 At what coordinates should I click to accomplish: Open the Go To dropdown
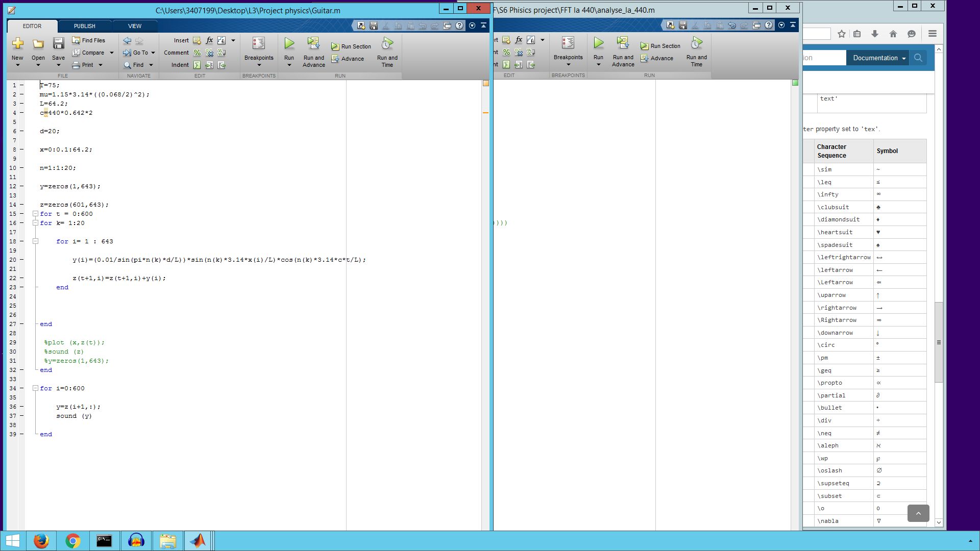139,53
